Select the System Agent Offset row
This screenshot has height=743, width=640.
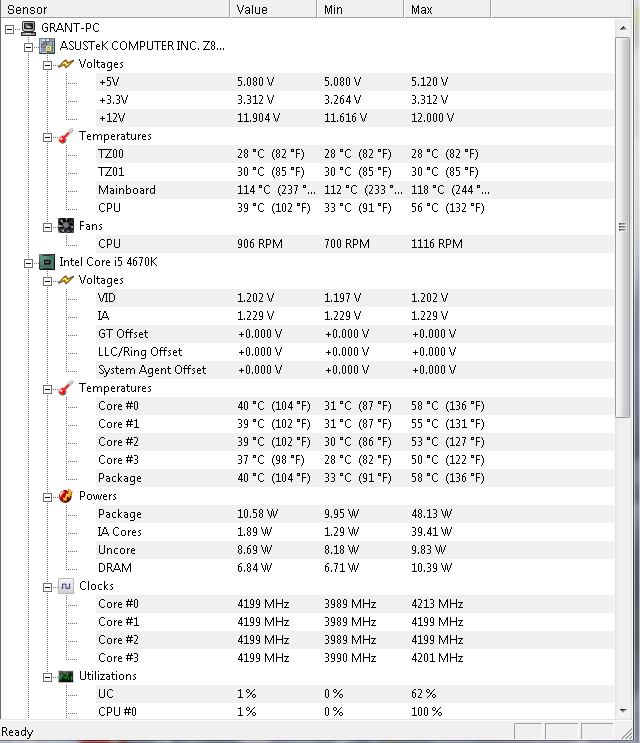[x=355, y=370]
